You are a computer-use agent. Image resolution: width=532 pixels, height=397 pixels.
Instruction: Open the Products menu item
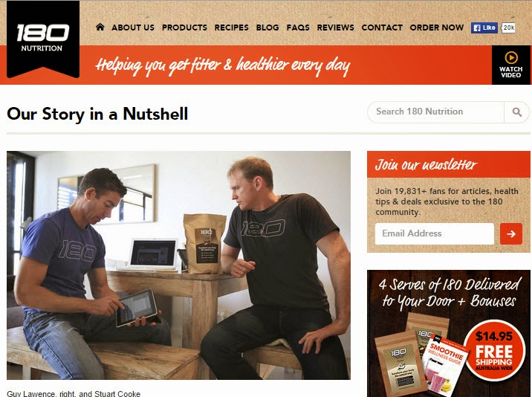[184, 28]
